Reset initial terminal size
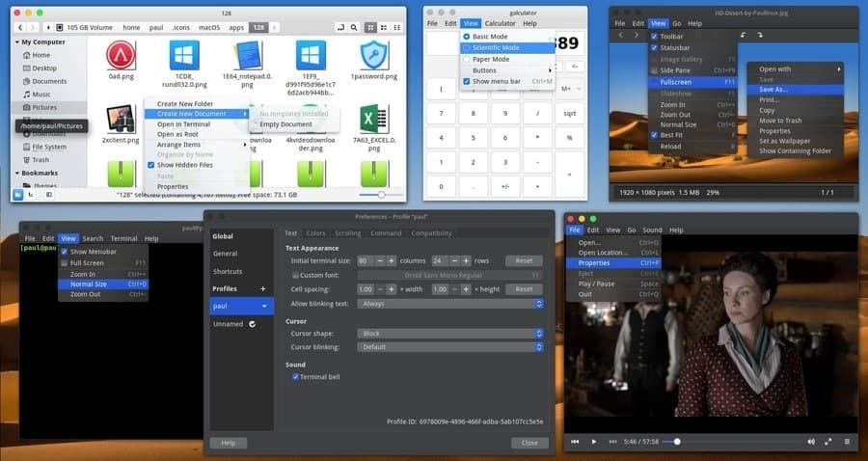Viewport: 868px width, 461px height. (524, 260)
